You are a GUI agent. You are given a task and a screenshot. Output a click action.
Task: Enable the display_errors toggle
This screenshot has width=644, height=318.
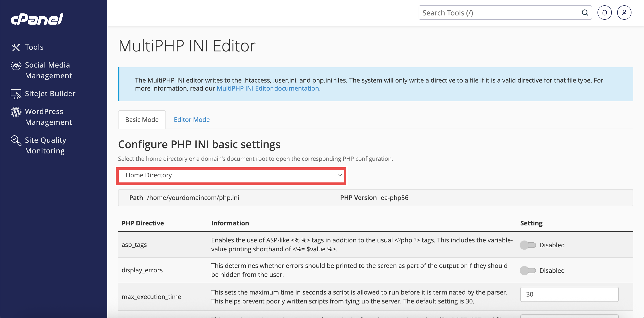click(x=527, y=270)
